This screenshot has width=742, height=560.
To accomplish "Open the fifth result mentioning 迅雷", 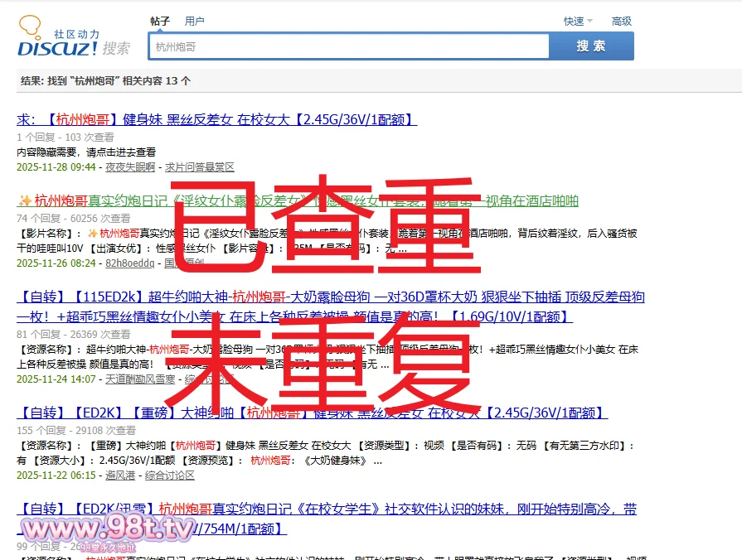I will coord(327,509).
